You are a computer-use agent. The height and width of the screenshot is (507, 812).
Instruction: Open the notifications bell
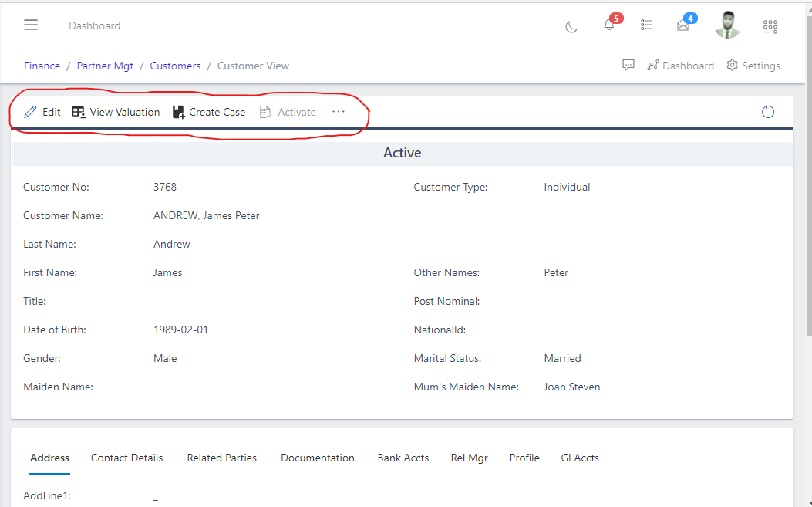[608, 25]
